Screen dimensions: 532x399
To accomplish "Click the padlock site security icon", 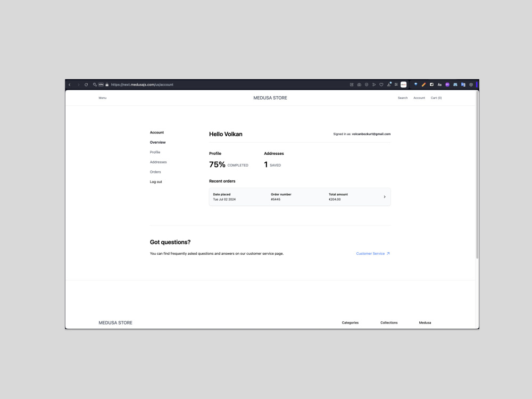I will pos(107,85).
